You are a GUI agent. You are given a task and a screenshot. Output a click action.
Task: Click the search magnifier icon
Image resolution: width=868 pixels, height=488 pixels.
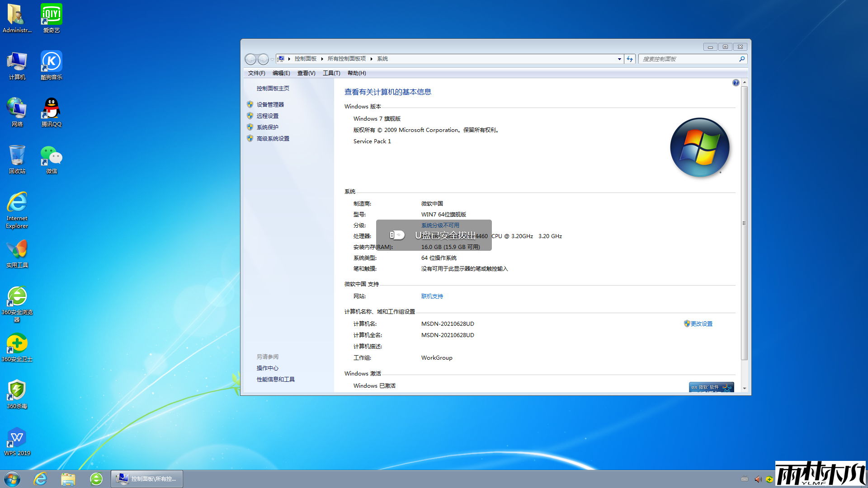click(742, 59)
